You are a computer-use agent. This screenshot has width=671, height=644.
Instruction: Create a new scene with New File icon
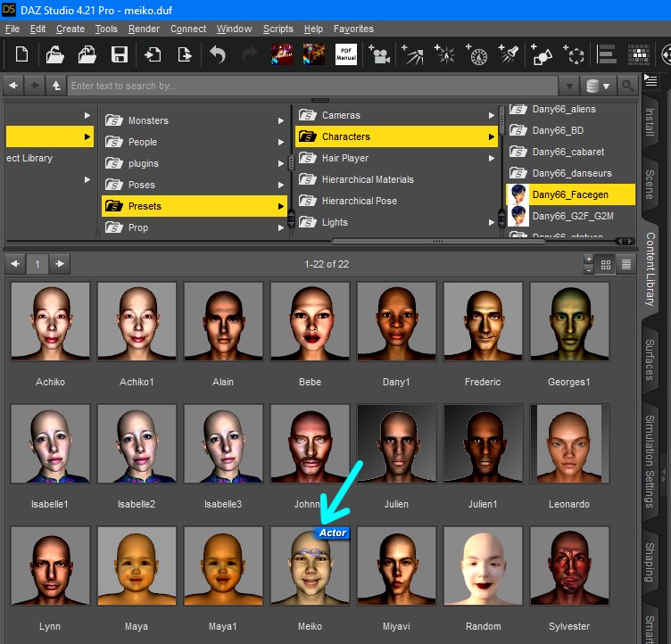click(21, 54)
